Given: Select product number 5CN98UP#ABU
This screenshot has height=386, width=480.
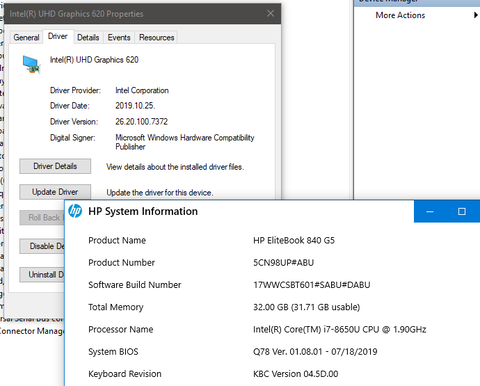Looking at the screenshot, I should coord(283,263).
